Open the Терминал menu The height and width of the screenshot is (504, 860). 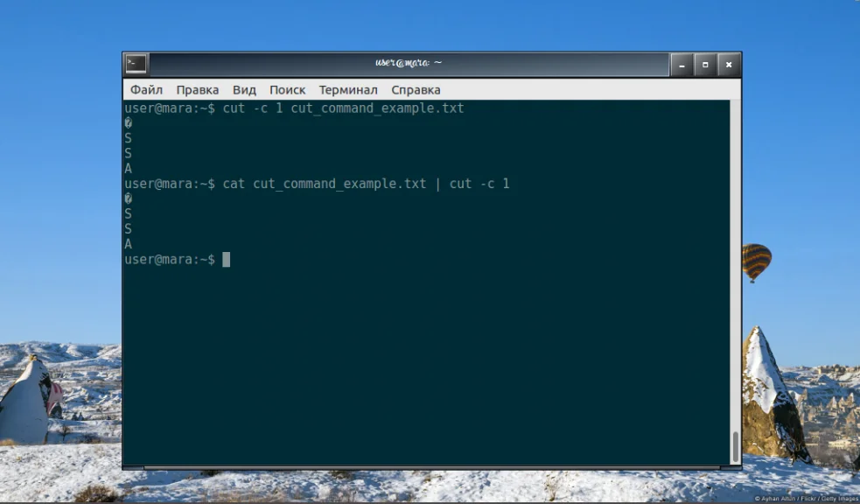pos(348,89)
